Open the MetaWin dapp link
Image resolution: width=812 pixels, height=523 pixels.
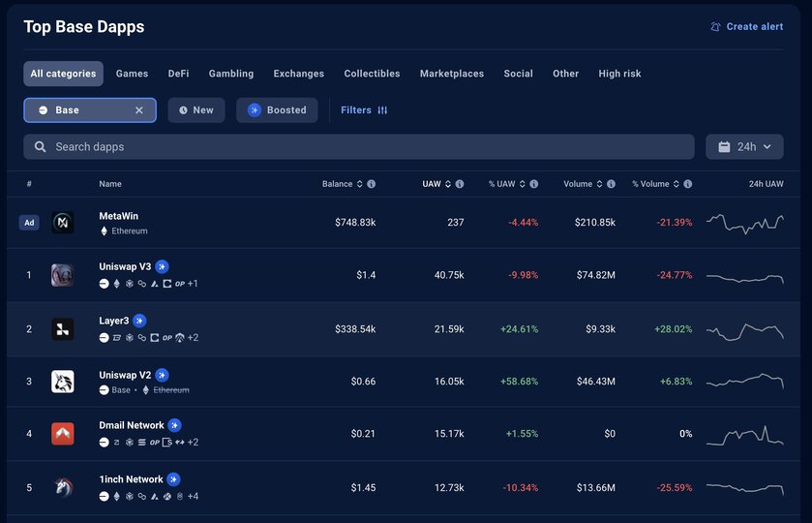point(119,216)
